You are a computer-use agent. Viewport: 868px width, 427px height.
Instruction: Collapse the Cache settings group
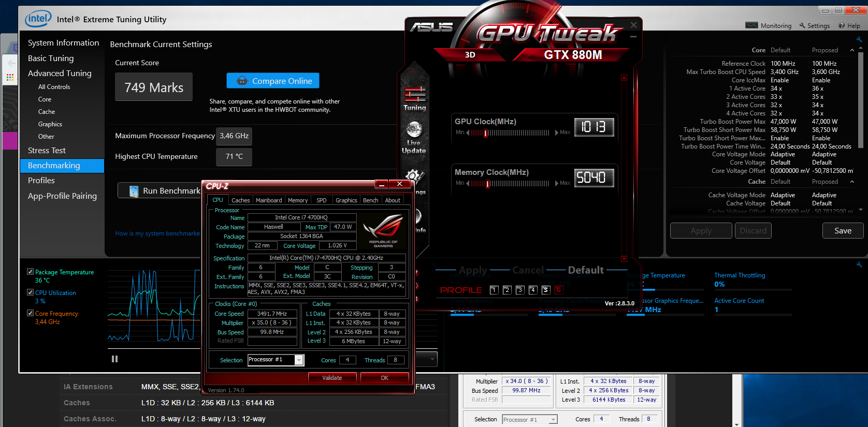[852, 182]
